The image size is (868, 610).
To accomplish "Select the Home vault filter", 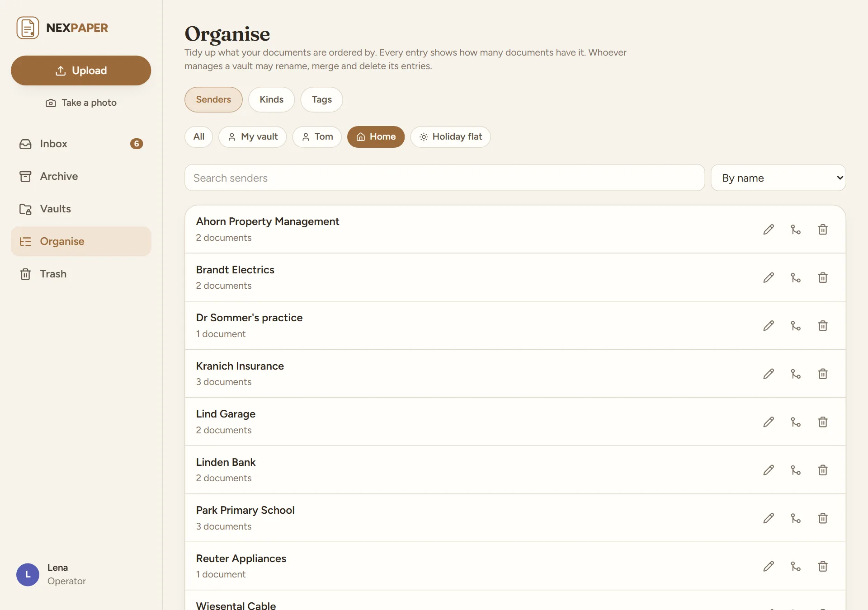I will [x=376, y=136].
